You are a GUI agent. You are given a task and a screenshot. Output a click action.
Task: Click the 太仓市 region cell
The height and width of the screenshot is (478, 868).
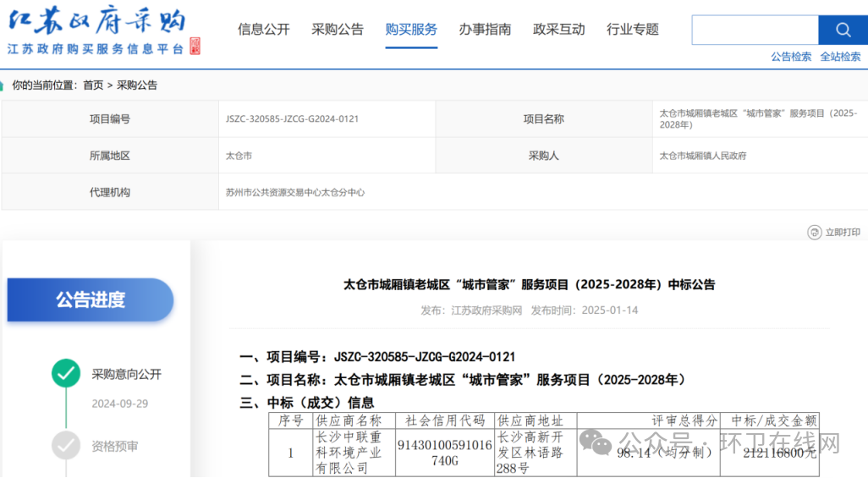[327, 156]
